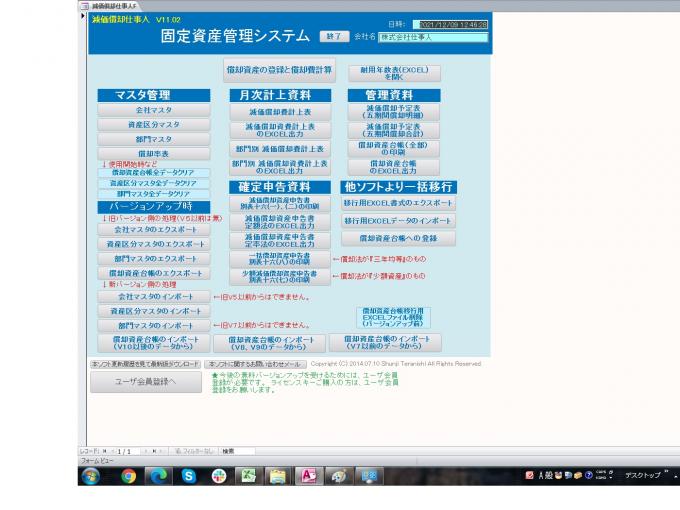Click the 終了 button to exit
This screenshot has height=510, width=680.
click(333, 36)
